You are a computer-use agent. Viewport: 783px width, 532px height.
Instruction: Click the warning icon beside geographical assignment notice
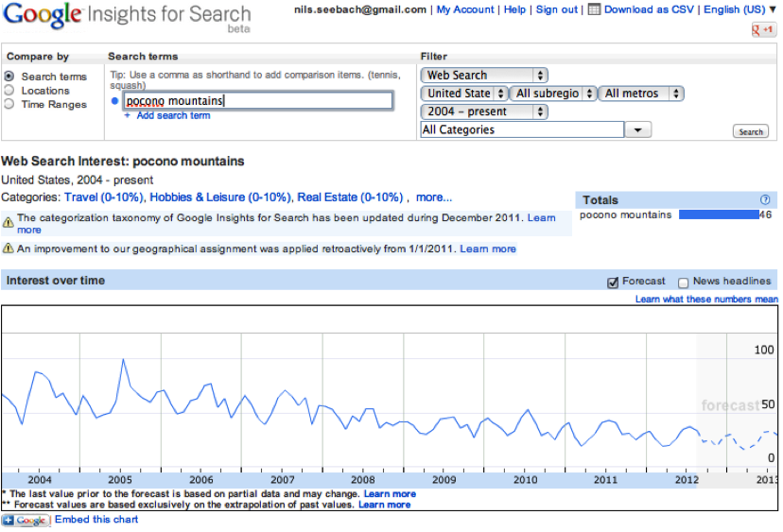(8, 248)
